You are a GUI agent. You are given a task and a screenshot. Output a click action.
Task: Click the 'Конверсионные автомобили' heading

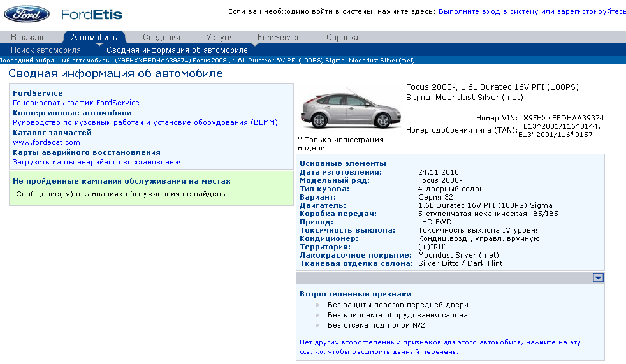72,113
